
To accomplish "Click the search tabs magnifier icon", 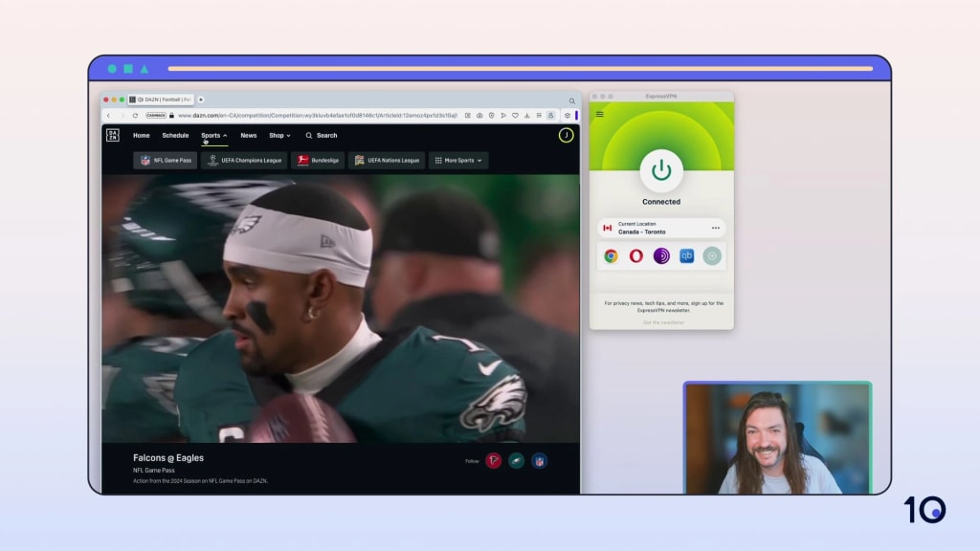I will 572,100.
